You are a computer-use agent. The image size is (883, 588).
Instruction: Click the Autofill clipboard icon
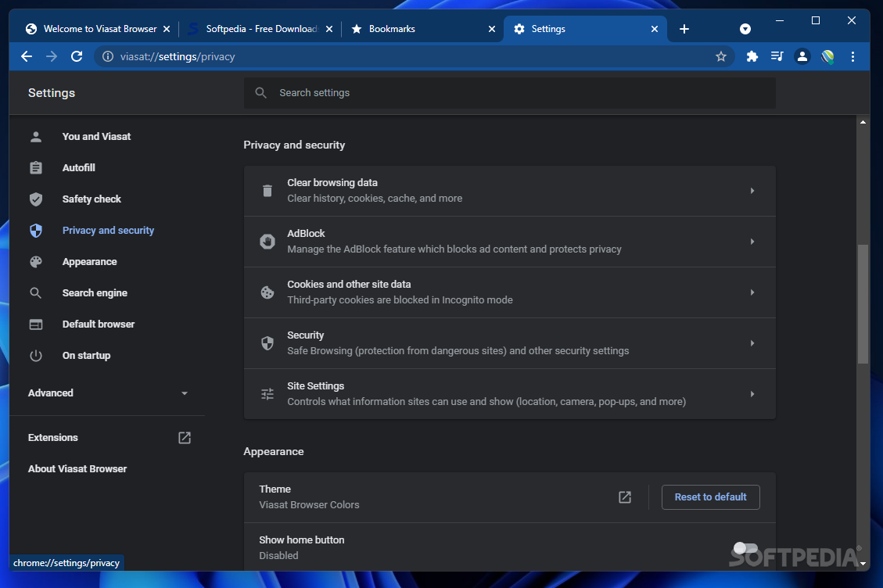[x=36, y=168]
